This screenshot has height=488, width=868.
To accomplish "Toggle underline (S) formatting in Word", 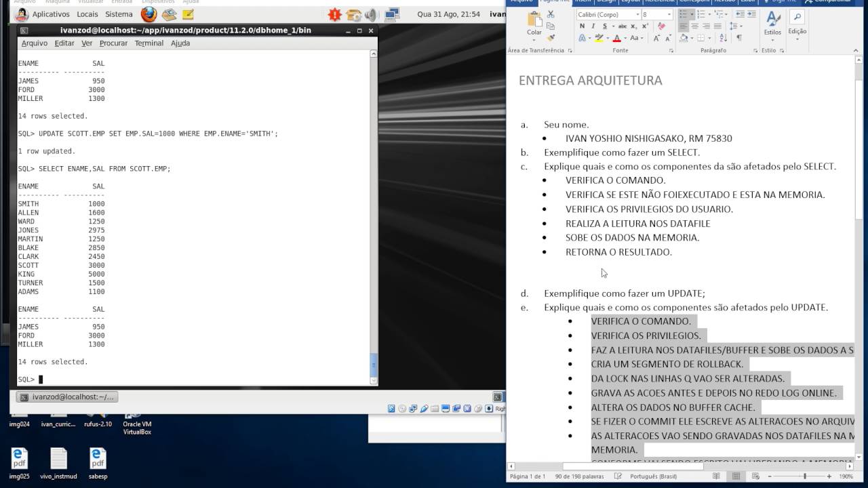I will (x=605, y=26).
